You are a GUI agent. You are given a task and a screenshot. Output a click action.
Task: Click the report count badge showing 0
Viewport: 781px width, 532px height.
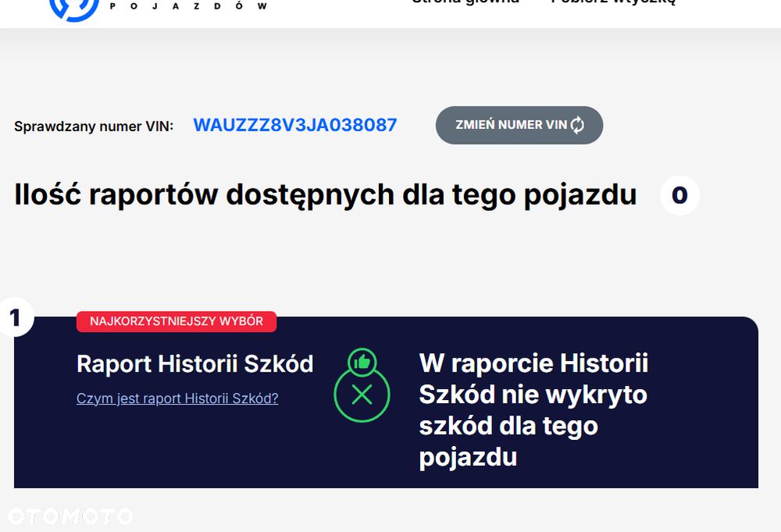679,195
